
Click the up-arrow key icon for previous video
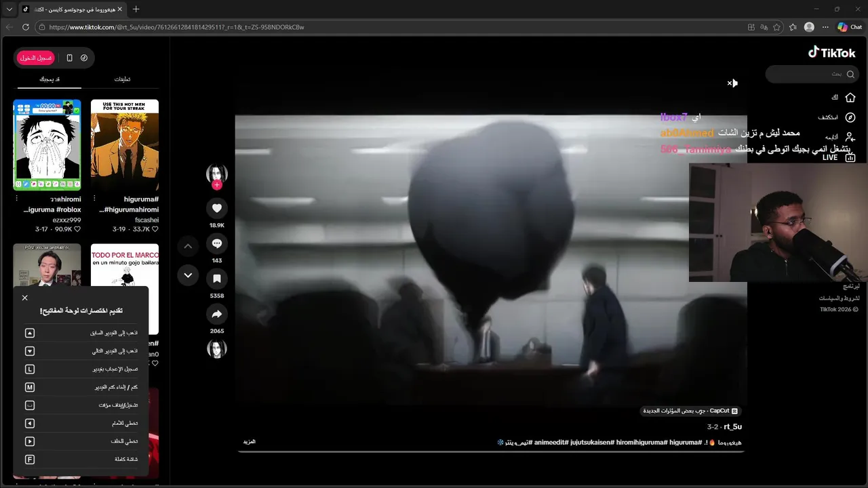click(x=30, y=333)
